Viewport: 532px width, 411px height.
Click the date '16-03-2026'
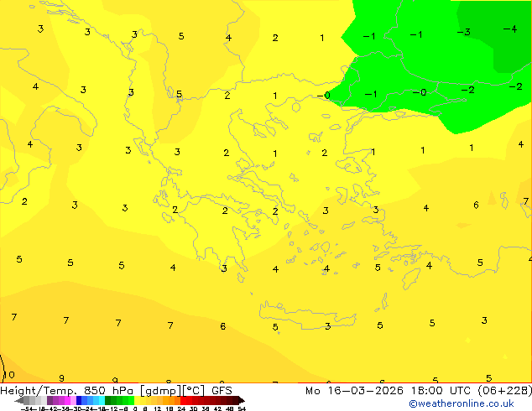(365, 390)
